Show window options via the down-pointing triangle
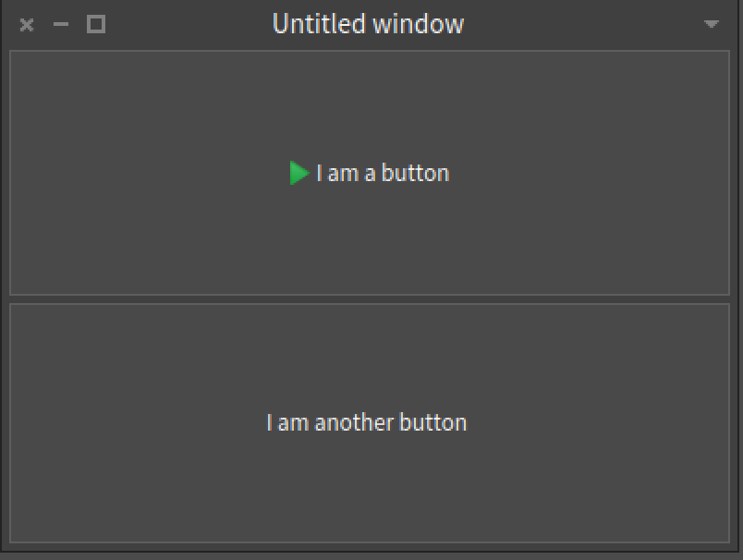743x560 pixels. (711, 25)
